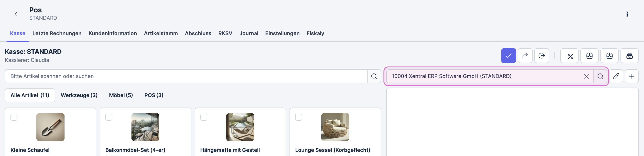This screenshot has height=156, width=644.
Task: Click the logout arrow icon
Action: pyautogui.click(x=542, y=56)
